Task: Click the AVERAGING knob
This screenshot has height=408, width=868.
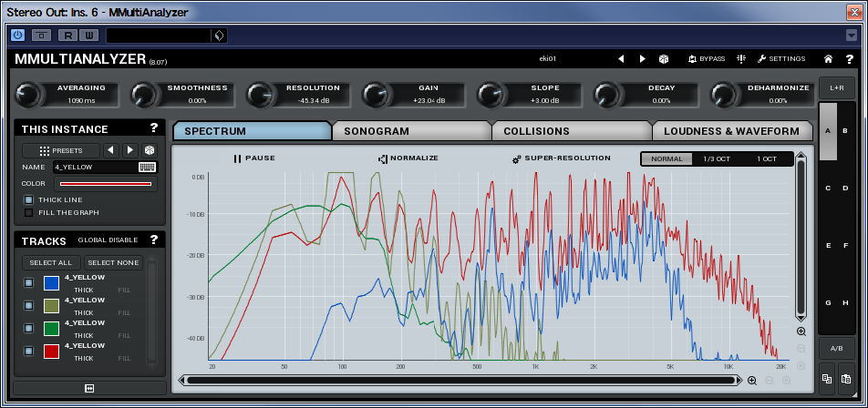Action: (x=27, y=95)
